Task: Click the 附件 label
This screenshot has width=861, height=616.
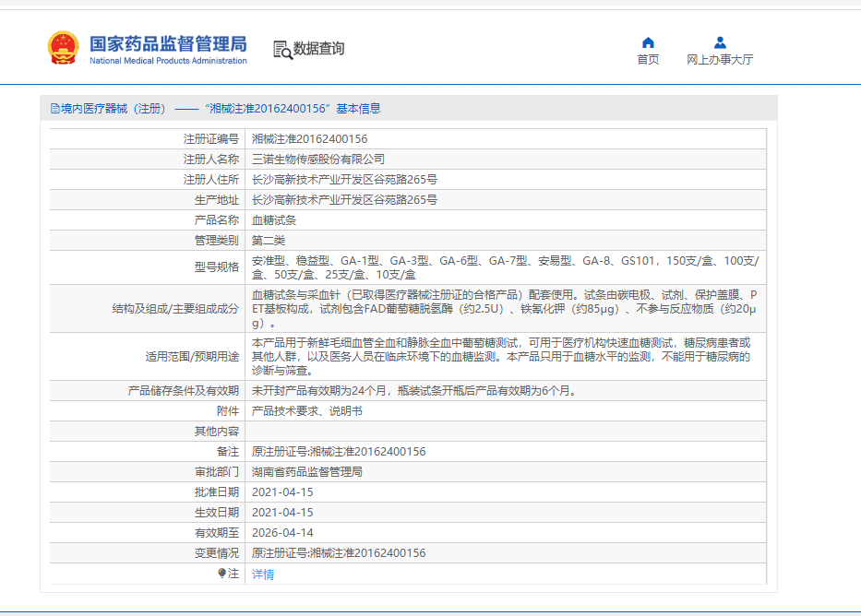Action: point(227,411)
